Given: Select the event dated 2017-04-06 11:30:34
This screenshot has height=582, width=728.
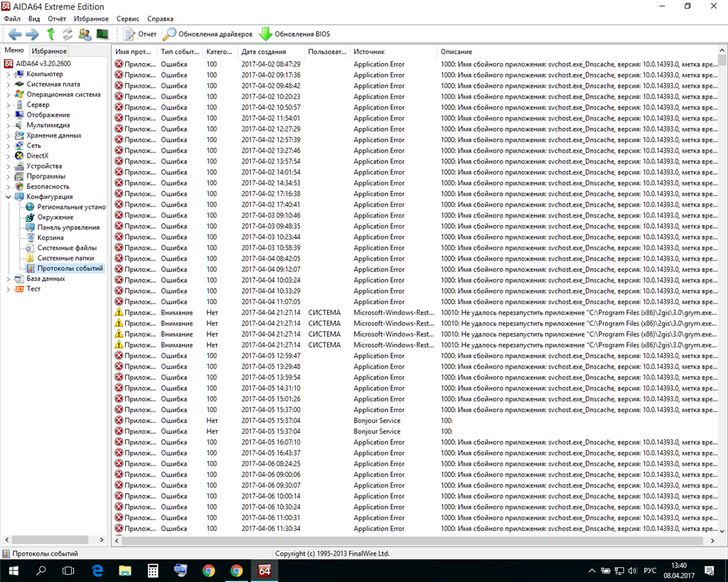Looking at the screenshot, I should tap(415, 528).
